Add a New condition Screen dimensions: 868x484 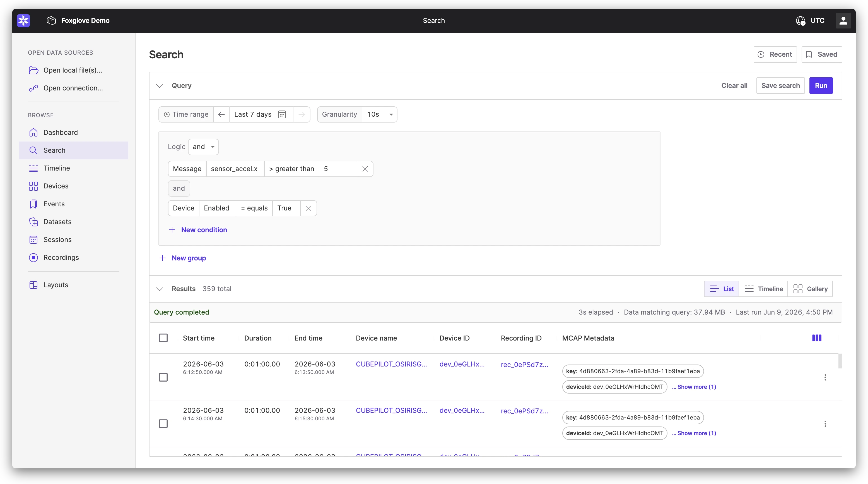198,230
